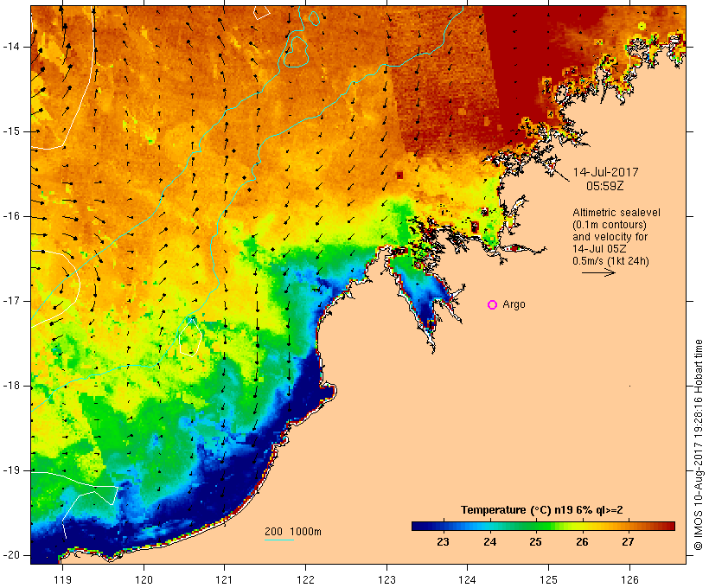Click the 'and velocity for' legend line
The image size is (709, 588).
(610, 237)
